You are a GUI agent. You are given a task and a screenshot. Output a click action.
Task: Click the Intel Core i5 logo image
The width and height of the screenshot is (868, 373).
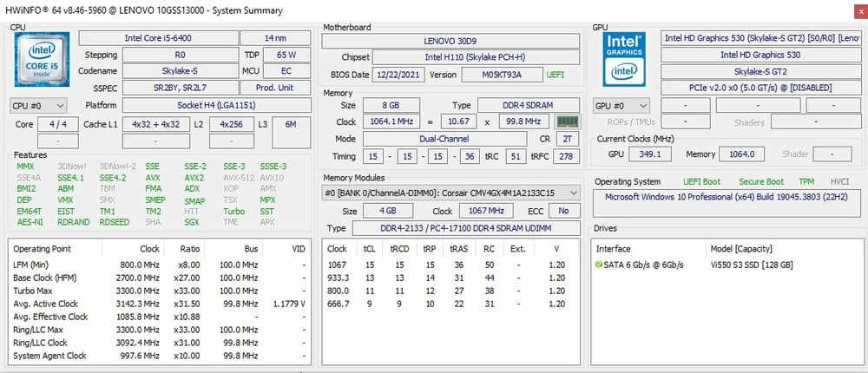tap(42, 59)
